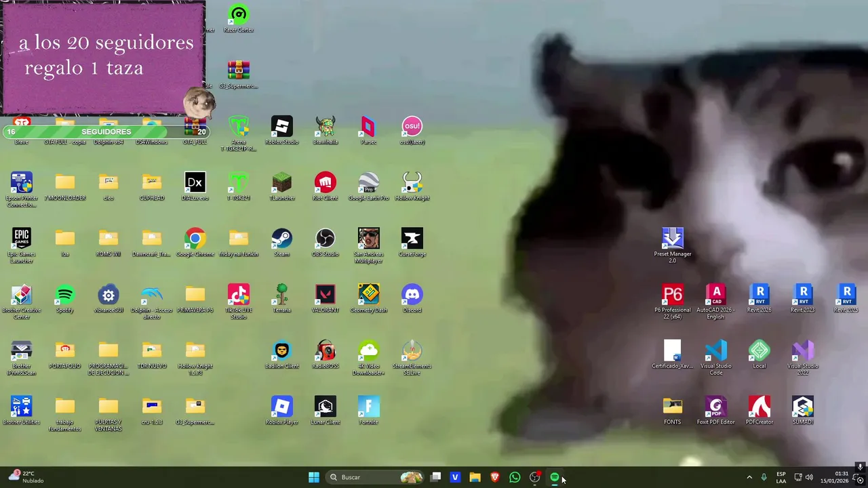The height and width of the screenshot is (488, 868).
Task: Open the RadioBOSS shortcut
Action: click(325, 356)
